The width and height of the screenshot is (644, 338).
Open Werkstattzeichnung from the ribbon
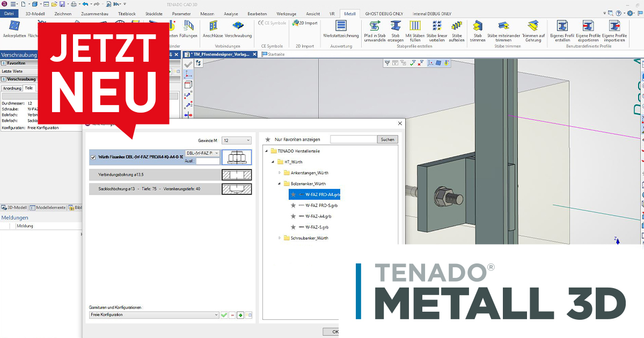[x=341, y=29]
